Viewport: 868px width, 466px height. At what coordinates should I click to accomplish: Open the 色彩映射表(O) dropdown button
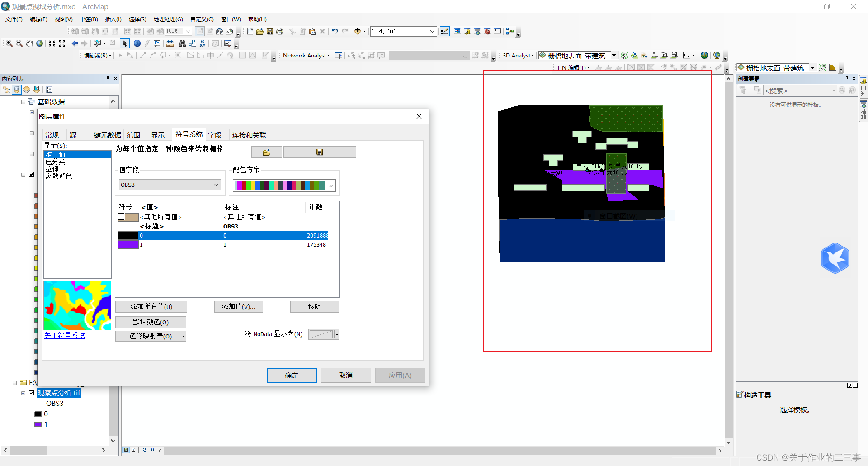pyautogui.click(x=184, y=336)
